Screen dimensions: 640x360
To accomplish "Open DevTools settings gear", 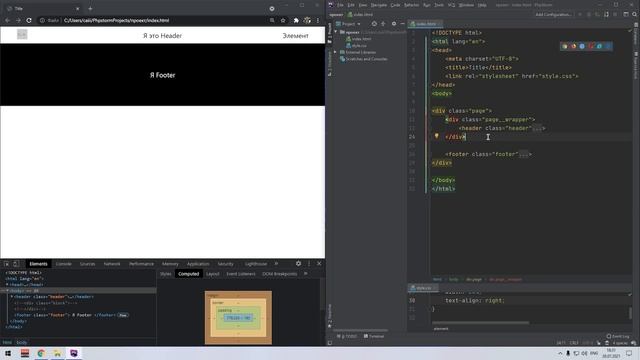I will pyautogui.click(x=298, y=264).
